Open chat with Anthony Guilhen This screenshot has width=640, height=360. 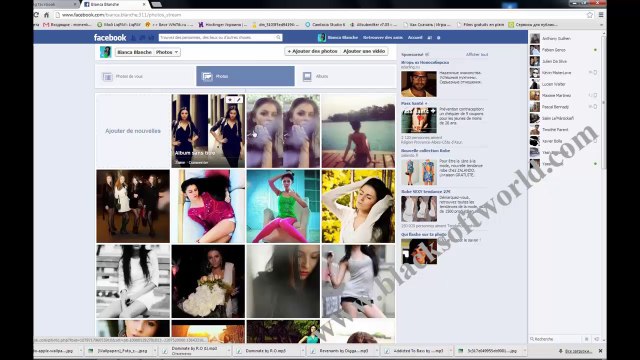565,38
